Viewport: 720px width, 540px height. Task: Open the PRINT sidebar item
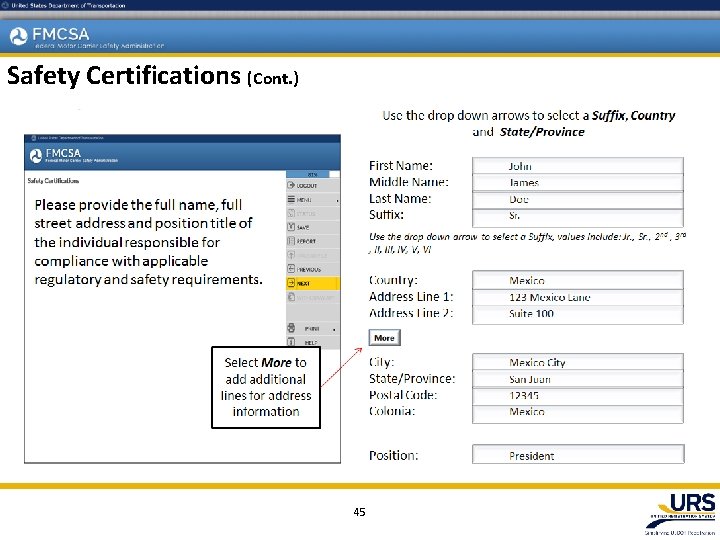pyautogui.click(x=312, y=329)
